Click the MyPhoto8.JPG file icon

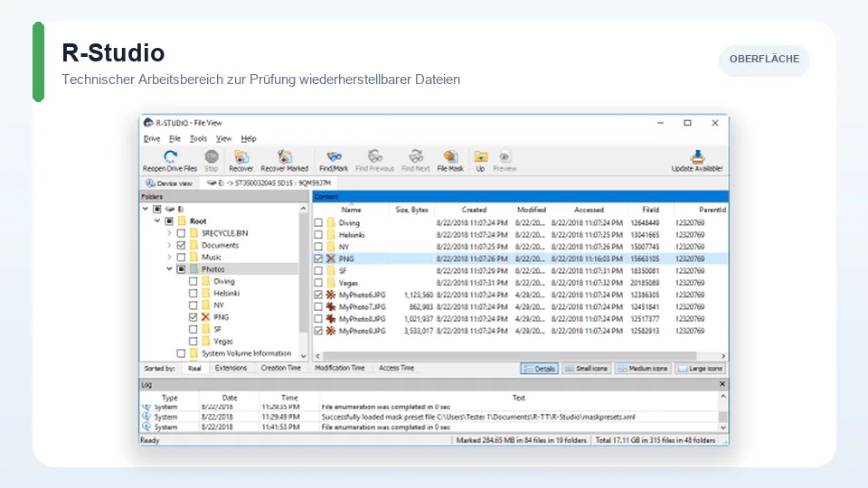click(331, 319)
